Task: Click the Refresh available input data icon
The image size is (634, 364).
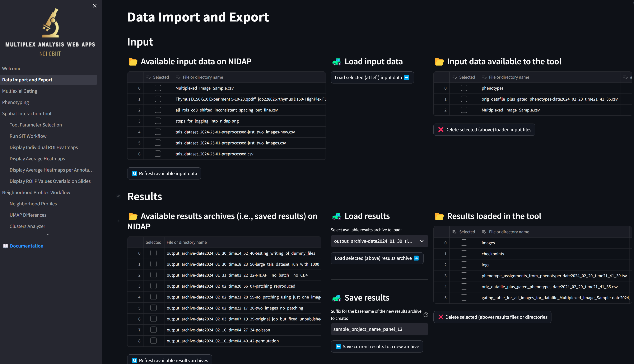Action: pyautogui.click(x=134, y=173)
